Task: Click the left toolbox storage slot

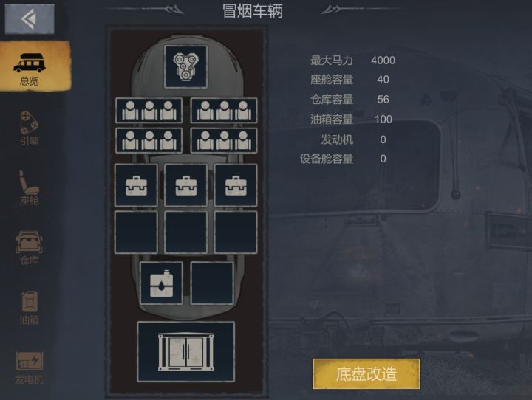Action: tap(136, 185)
